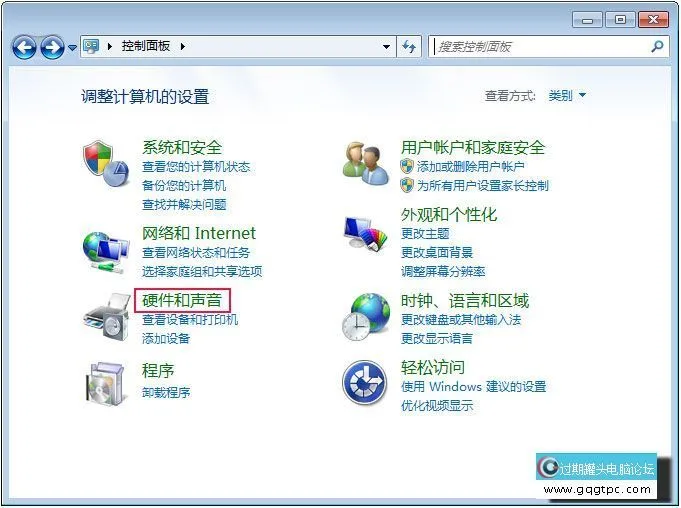
Task: Click the 搜索控制面板 search field
Action: pos(543,46)
